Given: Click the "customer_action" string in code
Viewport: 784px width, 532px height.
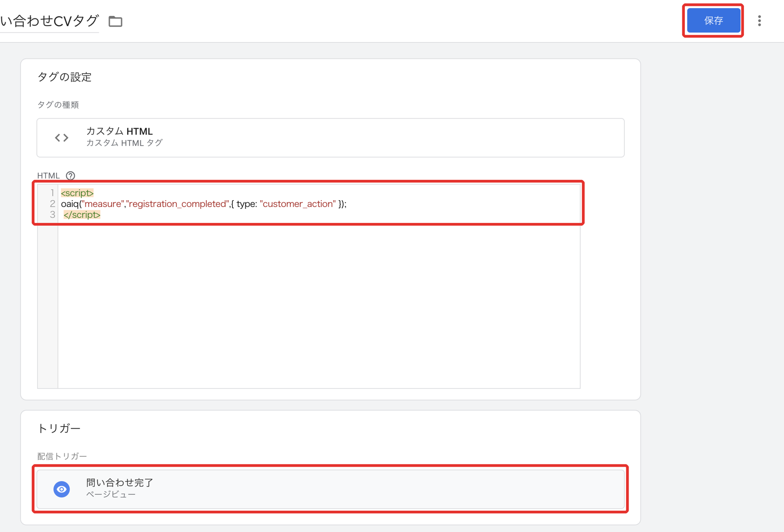Looking at the screenshot, I should pyautogui.click(x=298, y=204).
